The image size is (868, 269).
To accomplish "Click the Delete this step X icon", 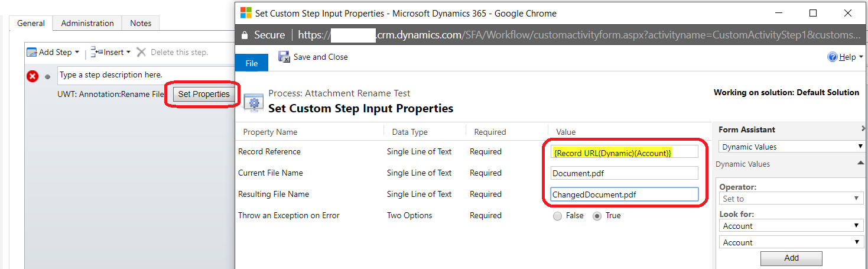I will pos(141,52).
